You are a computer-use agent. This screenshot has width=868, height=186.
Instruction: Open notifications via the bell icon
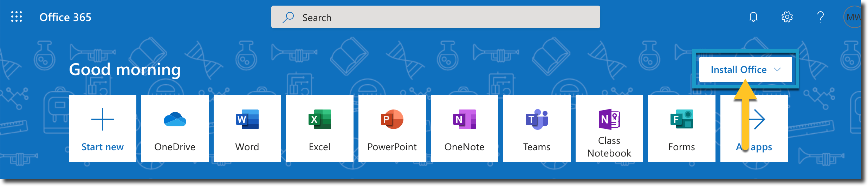(753, 17)
